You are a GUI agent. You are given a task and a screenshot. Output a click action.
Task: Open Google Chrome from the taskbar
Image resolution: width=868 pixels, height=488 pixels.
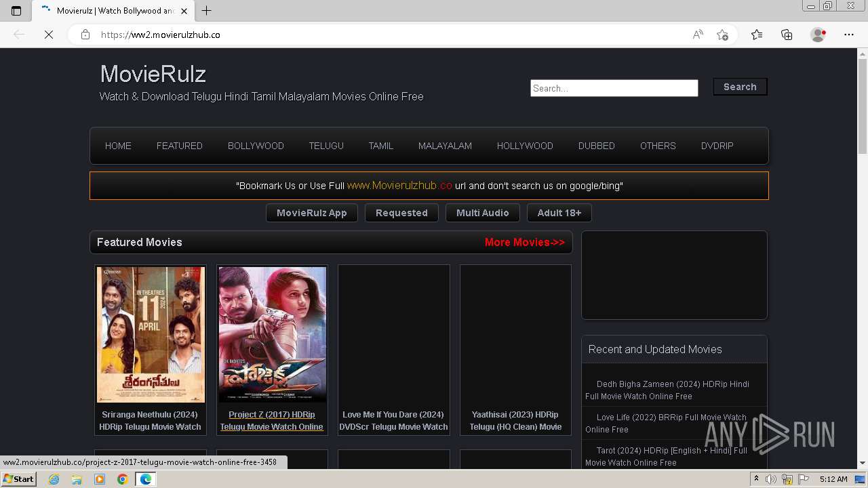click(x=122, y=479)
